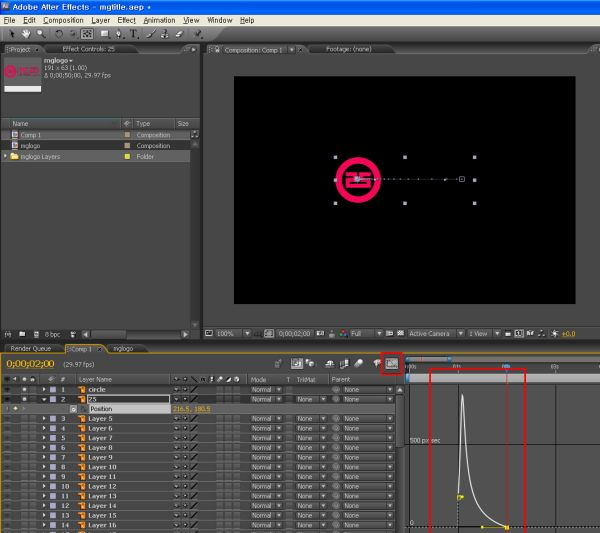Toggle Pixel Aspect Ratio Correction button

point(507,334)
